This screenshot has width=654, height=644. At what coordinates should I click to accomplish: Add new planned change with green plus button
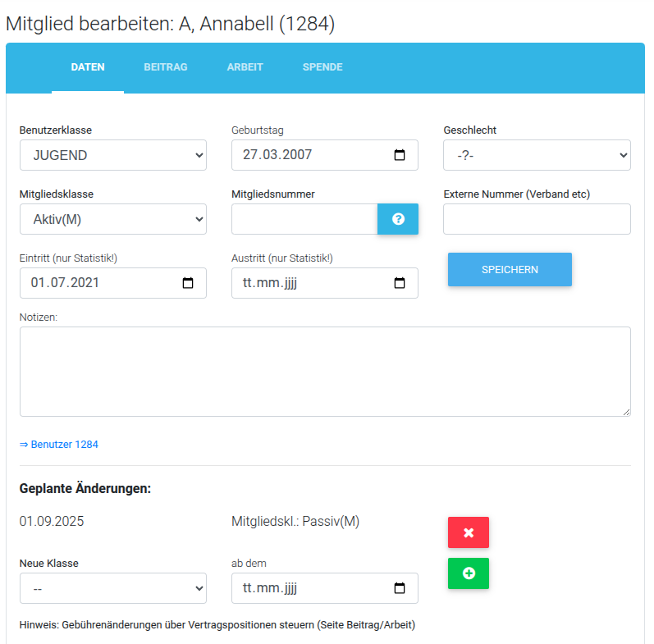(x=469, y=573)
